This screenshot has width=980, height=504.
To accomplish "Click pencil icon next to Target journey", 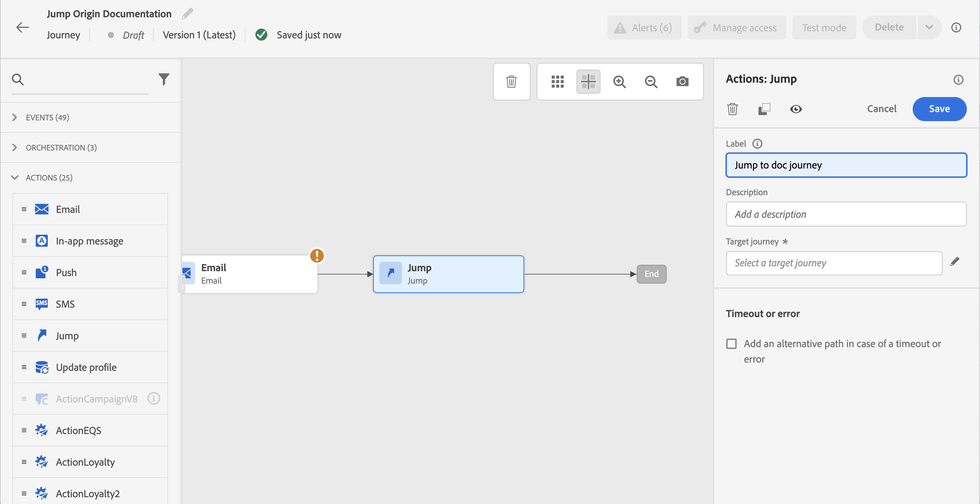I will pyautogui.click(x=954, y=262).
